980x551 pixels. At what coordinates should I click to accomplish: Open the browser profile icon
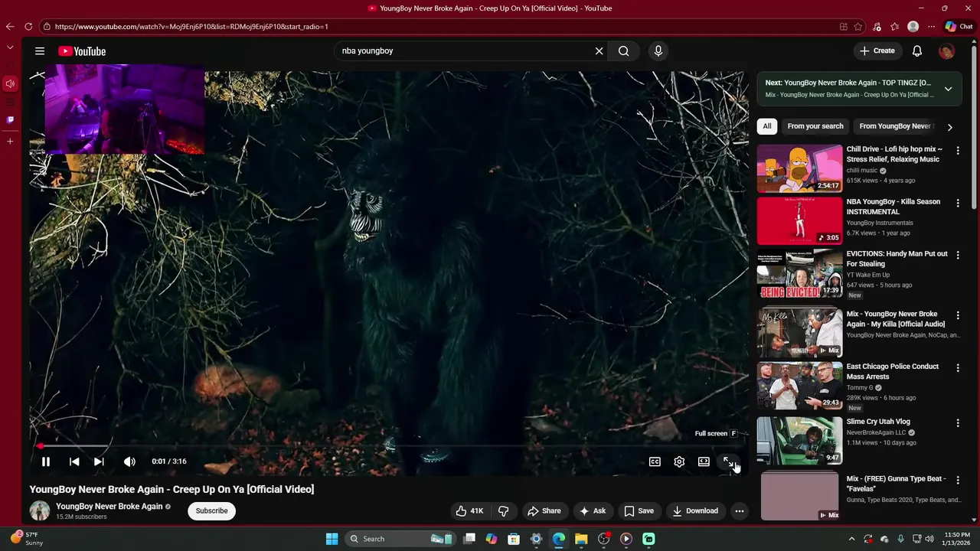tap(913, 27)
